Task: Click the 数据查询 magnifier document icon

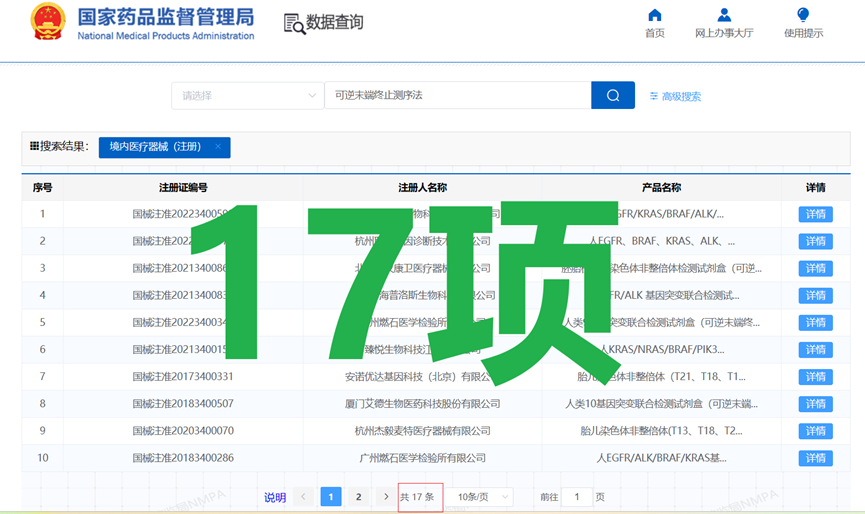Action: 294,23
